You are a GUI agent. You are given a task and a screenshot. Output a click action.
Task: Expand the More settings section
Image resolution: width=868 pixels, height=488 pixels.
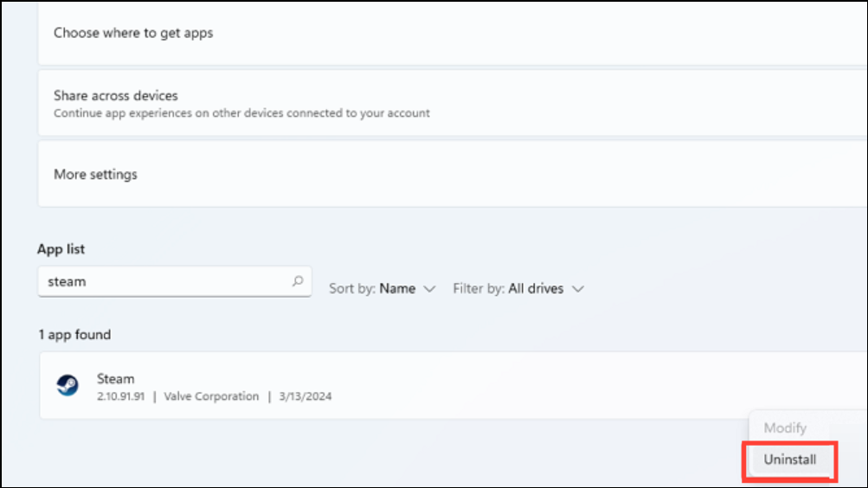tap(95, 174)
